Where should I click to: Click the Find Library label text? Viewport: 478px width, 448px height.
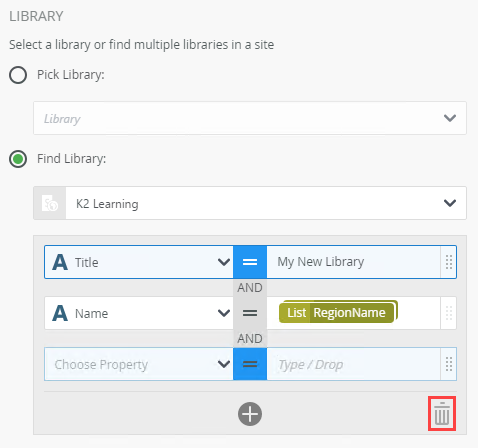point(71,159)
